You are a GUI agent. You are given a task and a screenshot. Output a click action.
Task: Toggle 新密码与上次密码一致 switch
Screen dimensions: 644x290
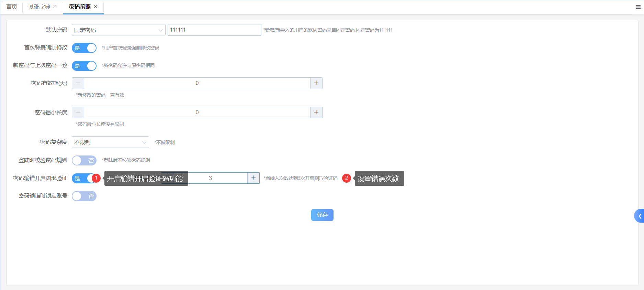click(x=84, y=66)
